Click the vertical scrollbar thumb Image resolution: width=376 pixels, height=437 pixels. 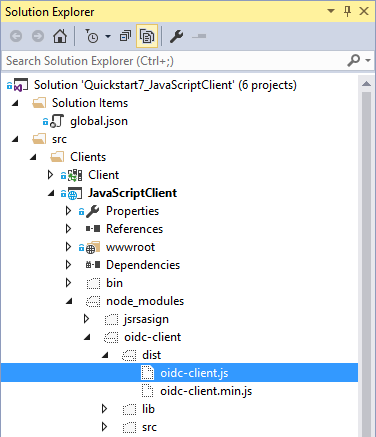point(366,264)
